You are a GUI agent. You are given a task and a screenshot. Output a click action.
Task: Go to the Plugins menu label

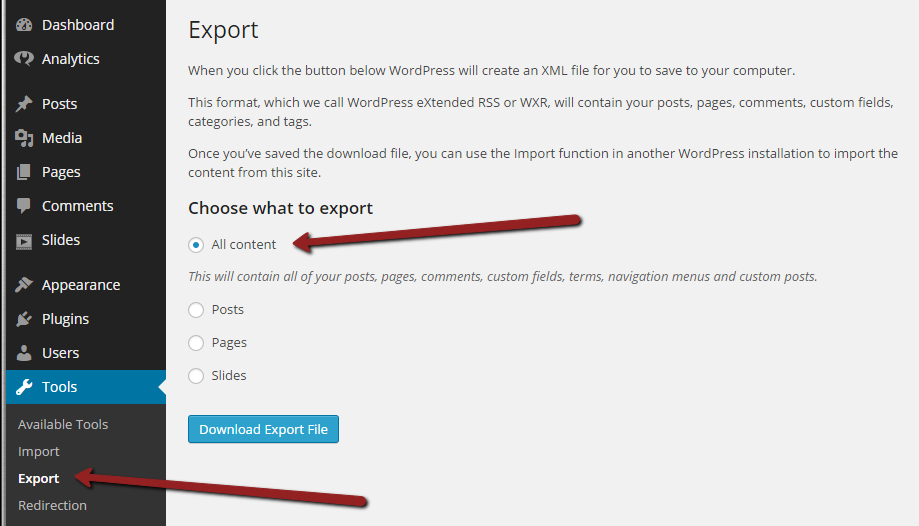click(65, 319)
